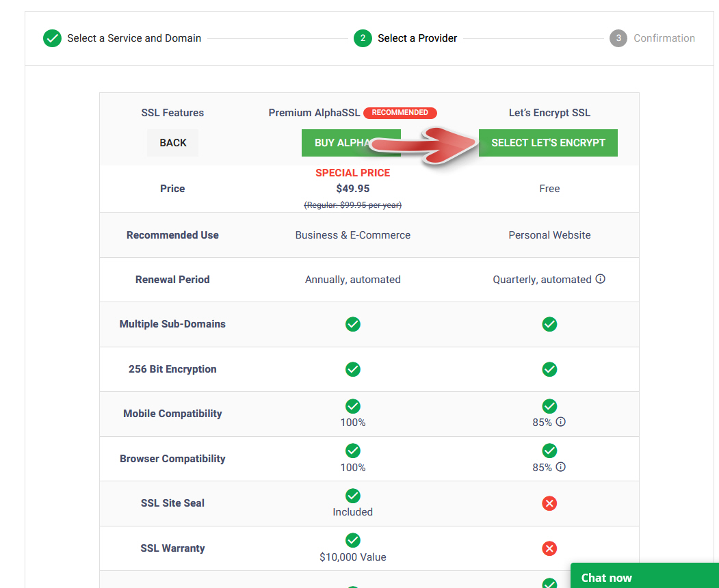
Task: Click 100% under AlphaSSL Browser Compatibility
Action: coord(352,468)
